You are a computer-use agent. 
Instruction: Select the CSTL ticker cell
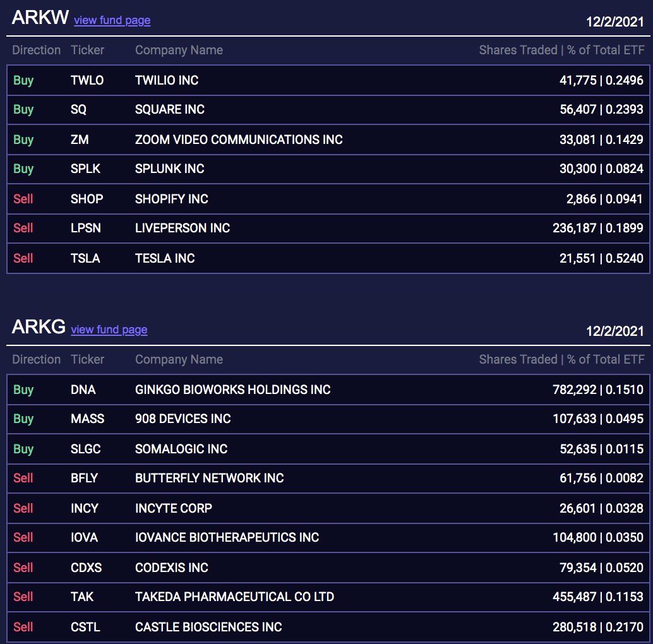85,627
